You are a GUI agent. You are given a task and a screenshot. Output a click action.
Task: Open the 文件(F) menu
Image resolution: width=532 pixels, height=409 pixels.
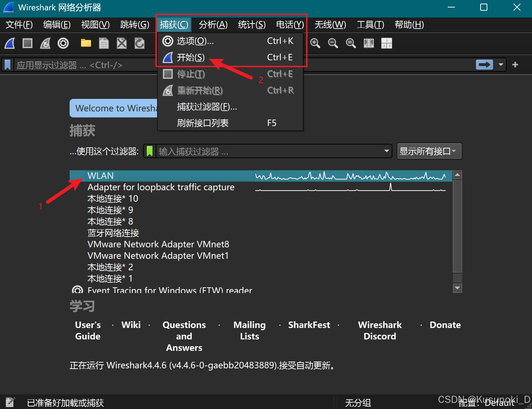pos(19,25)
